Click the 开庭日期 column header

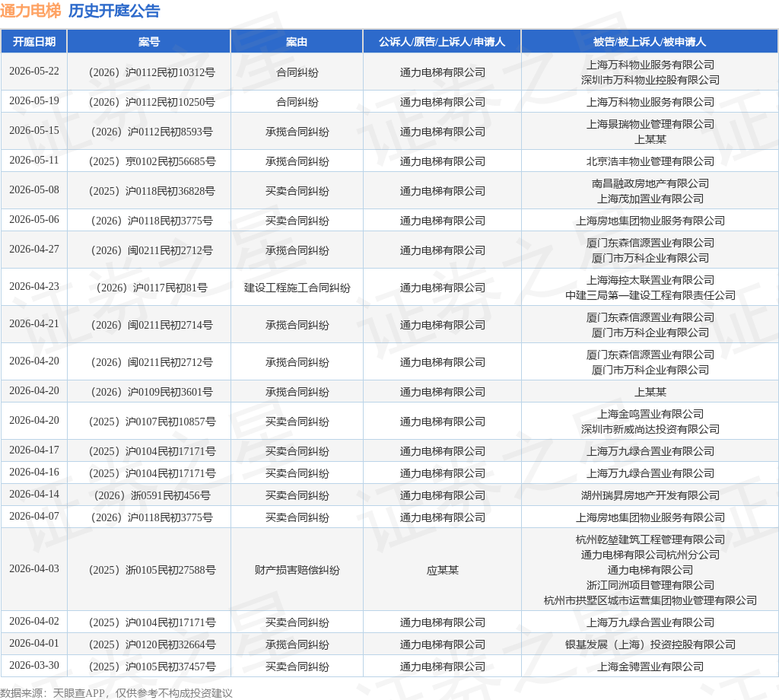coord(33,42)
